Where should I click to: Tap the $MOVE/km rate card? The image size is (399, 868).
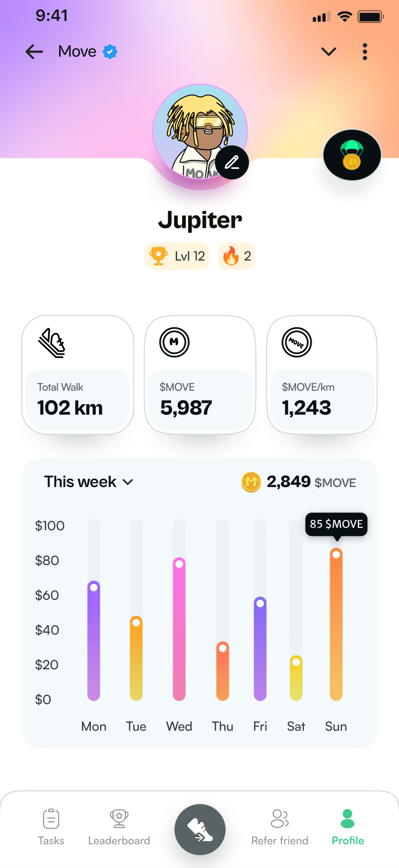click(x=322, y=374)
